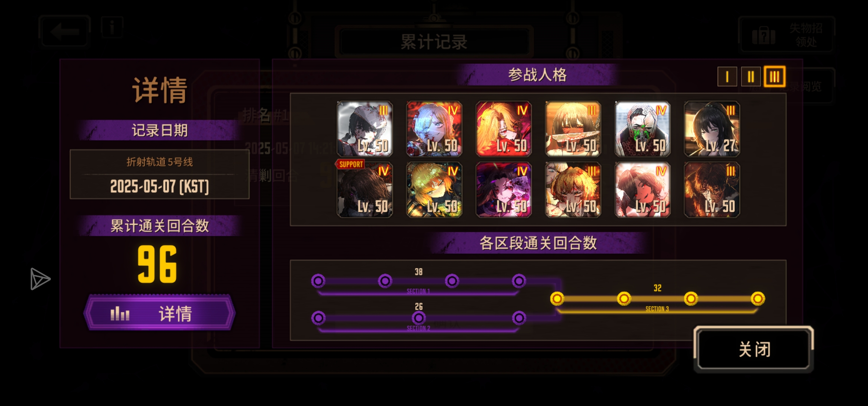Click first node of Section 1 track
Viewport: 868px width, 406px height.
[x=318, y=281]
